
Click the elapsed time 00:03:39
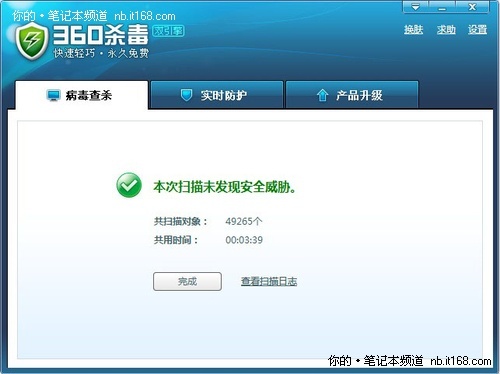point(244,240)
